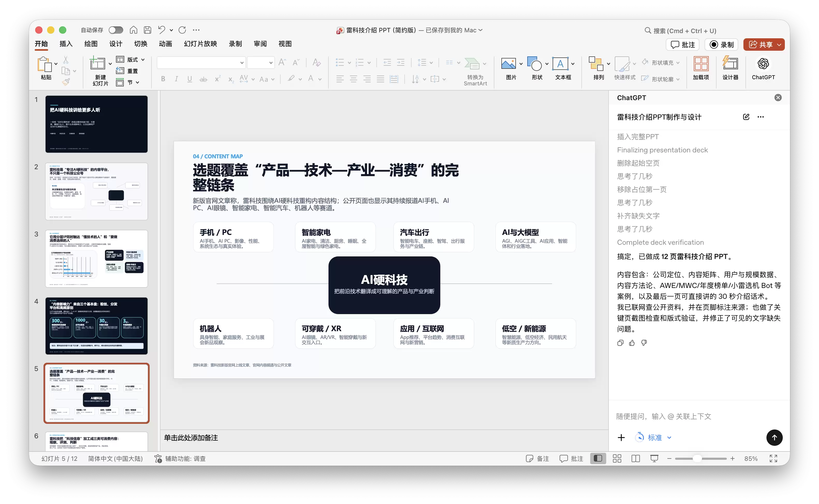Click the Format Painter brush icon
Image resolution: width=819 pixels, height=504 pixels.
66,82
